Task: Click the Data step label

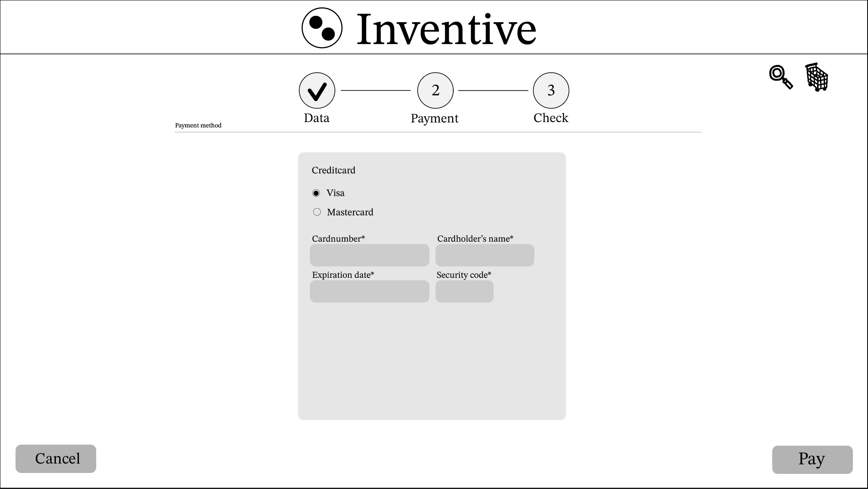Action: coord(316,118)
